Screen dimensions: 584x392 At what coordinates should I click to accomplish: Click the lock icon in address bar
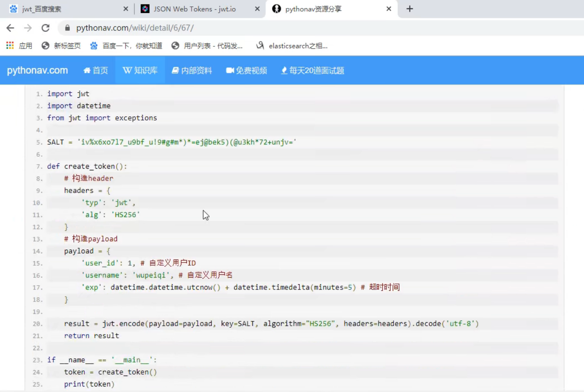coord(67,28)
